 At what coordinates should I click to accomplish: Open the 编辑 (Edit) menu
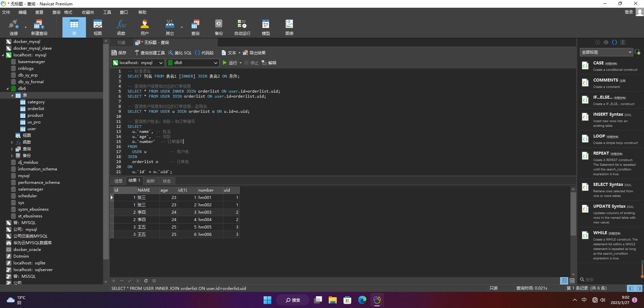pos(22,12)
